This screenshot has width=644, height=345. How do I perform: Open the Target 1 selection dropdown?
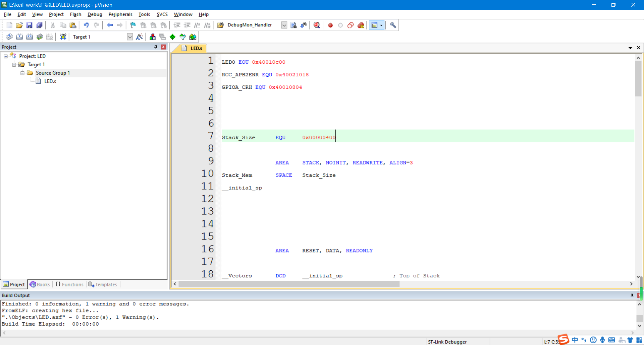coord(130,37)
